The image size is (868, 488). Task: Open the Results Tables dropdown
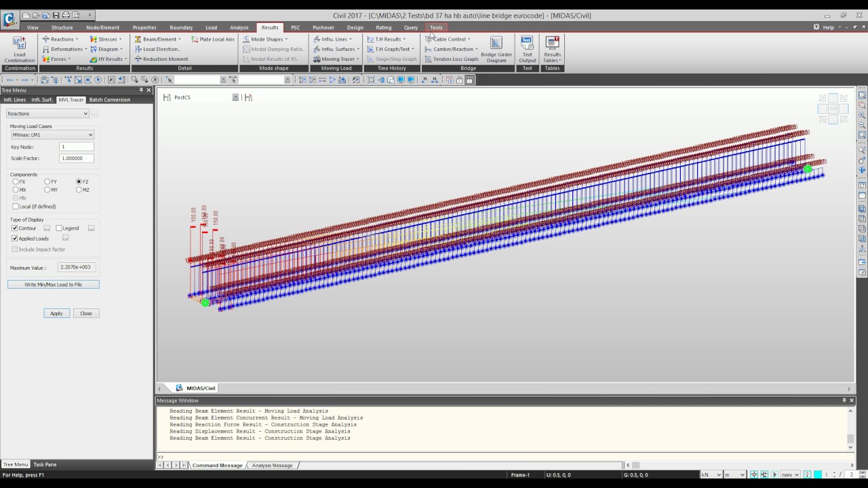tap(552, 49)
